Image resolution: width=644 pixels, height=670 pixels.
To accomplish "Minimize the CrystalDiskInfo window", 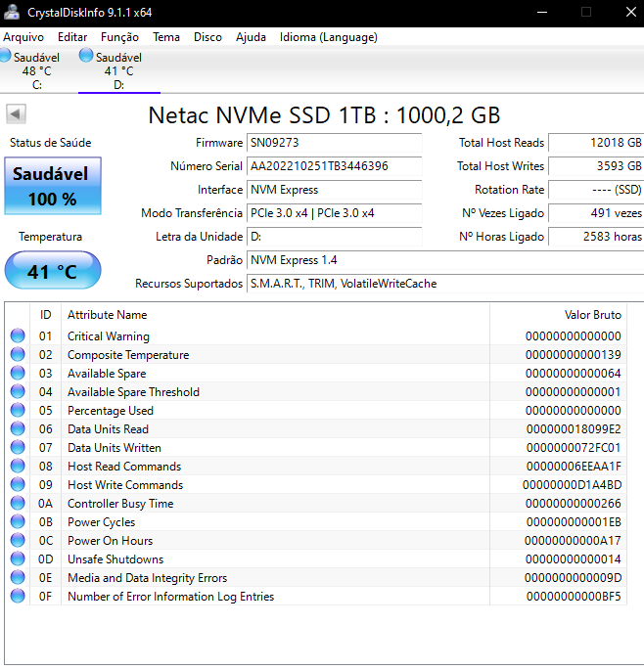I will [542, 12].
